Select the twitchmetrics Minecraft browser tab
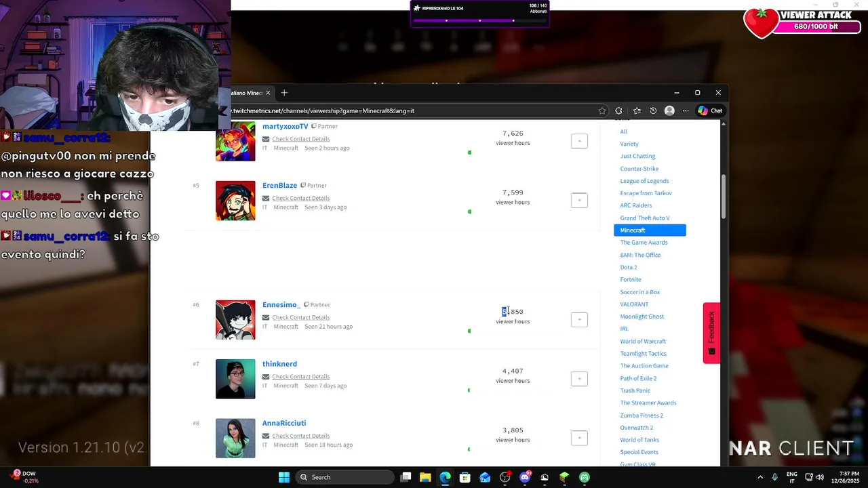Viewport: 868px width, 488px height. 247,93
